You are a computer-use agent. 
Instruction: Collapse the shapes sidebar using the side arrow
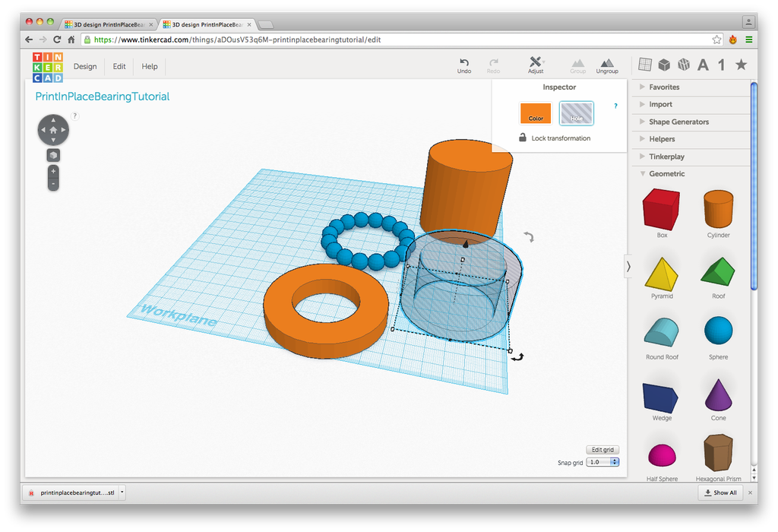click(x=628, y=267)
